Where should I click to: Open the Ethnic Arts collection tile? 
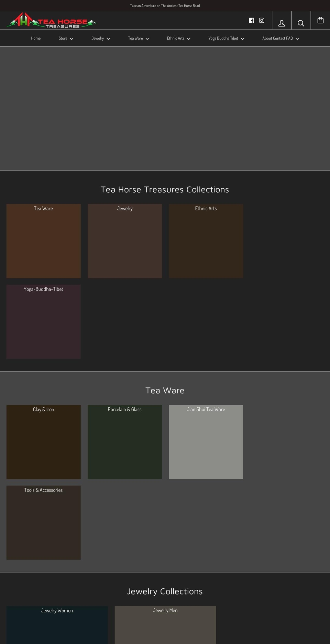click(206, 241)
